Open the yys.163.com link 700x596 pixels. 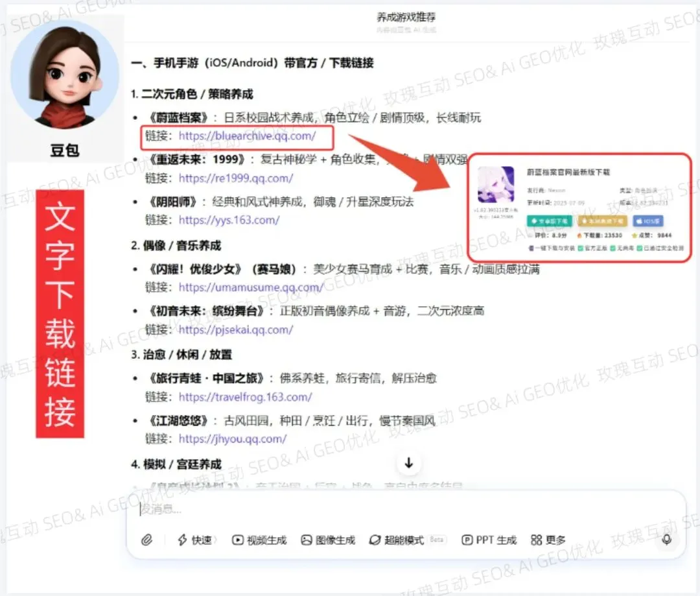229,220
